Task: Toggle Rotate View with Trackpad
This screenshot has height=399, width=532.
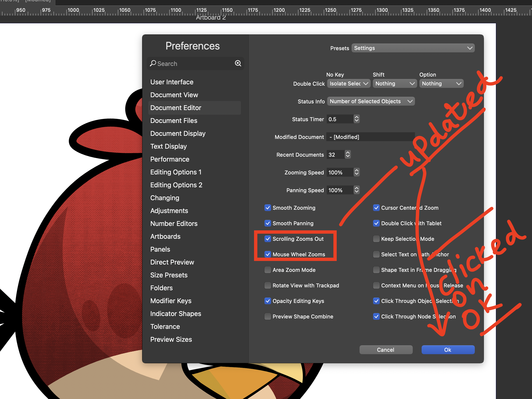Action: click(x=268, y=285)
